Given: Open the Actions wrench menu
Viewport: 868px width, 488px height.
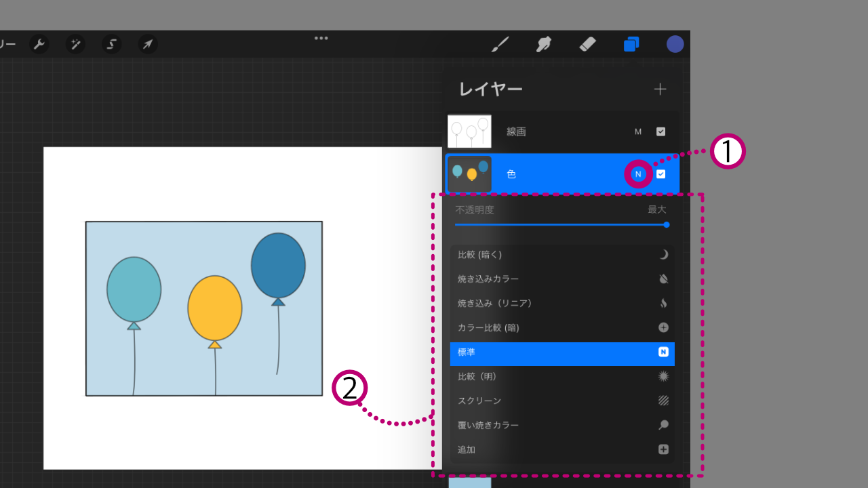Looking at the screenshot, I should click(39, 45).
